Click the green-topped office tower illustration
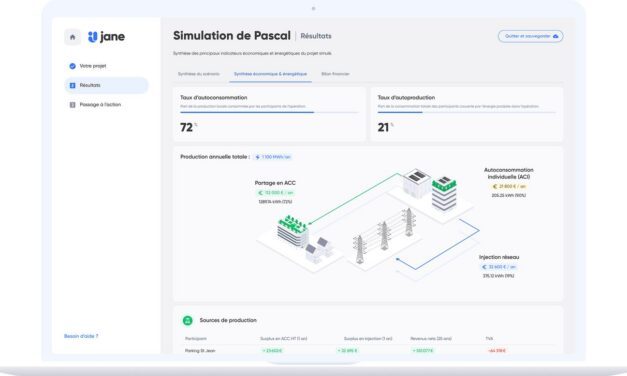The image size is (627, 376). [x=444, y=194]
